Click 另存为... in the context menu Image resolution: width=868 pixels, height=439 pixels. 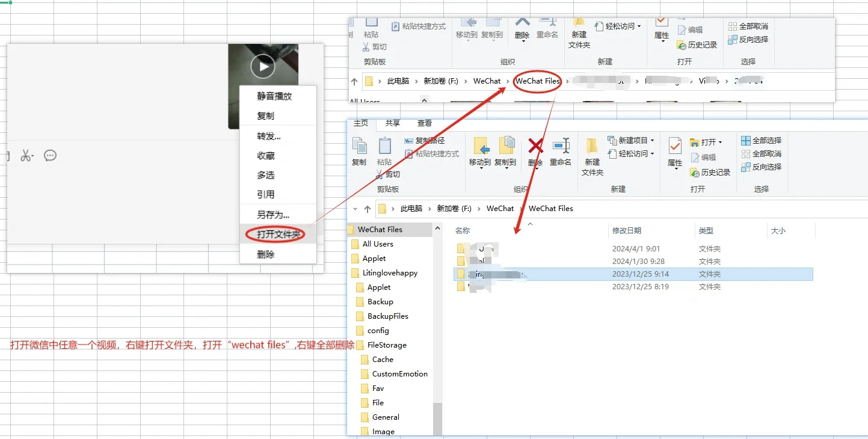tap(273, 215)
